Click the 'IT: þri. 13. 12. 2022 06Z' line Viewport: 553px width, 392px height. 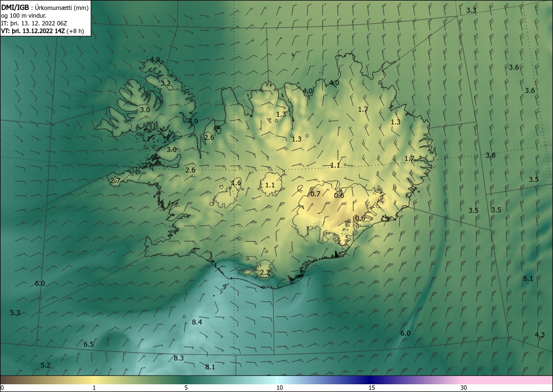point(34,23)
